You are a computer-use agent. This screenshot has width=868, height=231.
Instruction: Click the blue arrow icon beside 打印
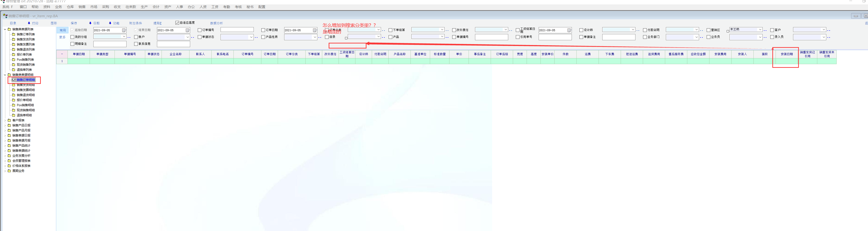29,23
